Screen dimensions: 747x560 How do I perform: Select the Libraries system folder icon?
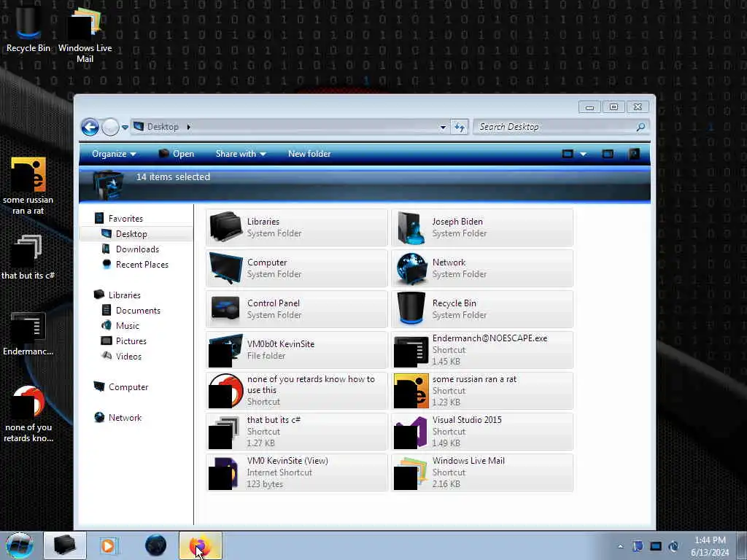226,227
